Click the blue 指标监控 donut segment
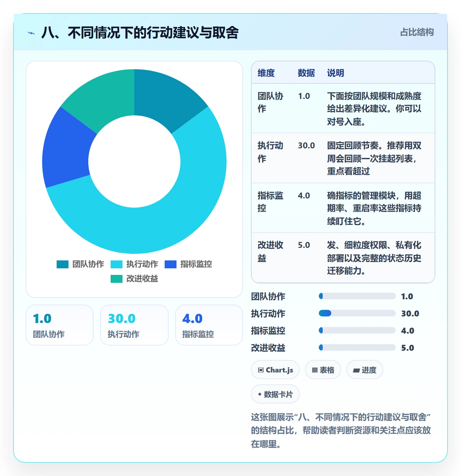This screenshot has height=476, width=461. 68,150
